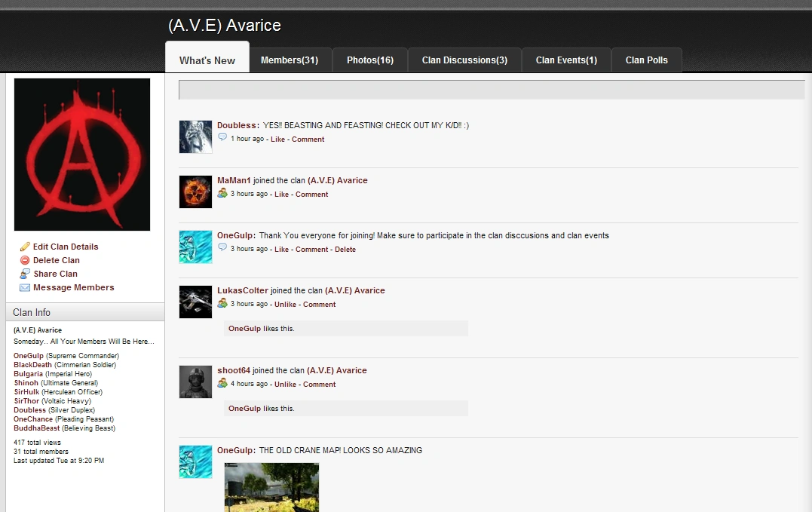Screen dimensions: 812x512
Task: Switch to the Photos(16) tab
Action: [369, 60]
